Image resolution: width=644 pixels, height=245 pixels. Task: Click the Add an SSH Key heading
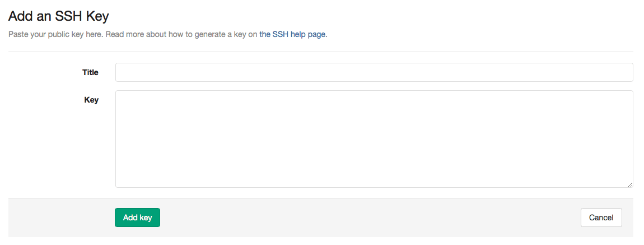(x=58, y=16)
